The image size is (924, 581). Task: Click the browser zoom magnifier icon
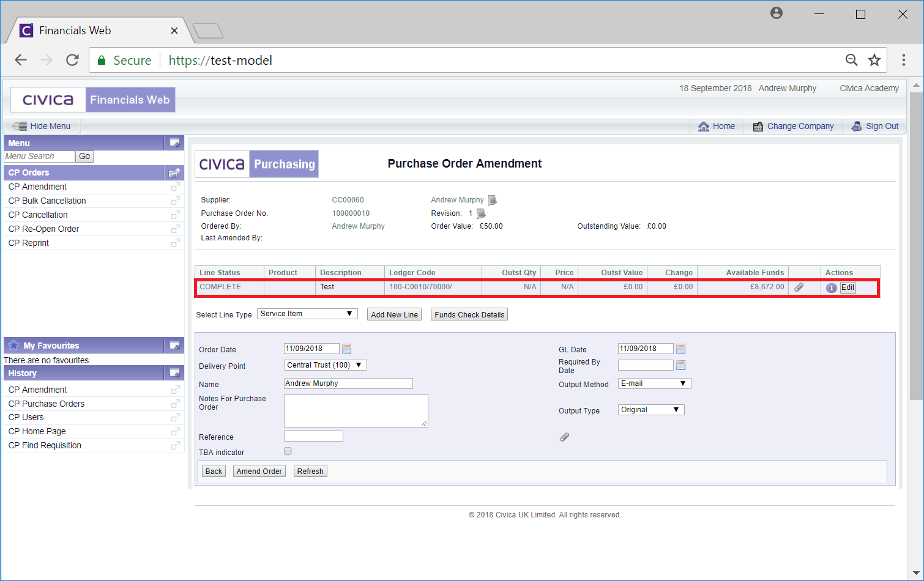tap(851, 60)
